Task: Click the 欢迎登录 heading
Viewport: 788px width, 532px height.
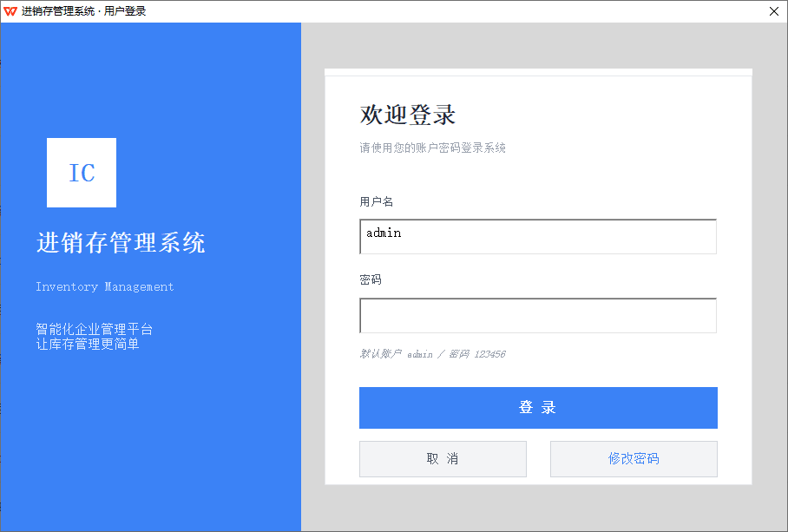Action: coord(408,115)
